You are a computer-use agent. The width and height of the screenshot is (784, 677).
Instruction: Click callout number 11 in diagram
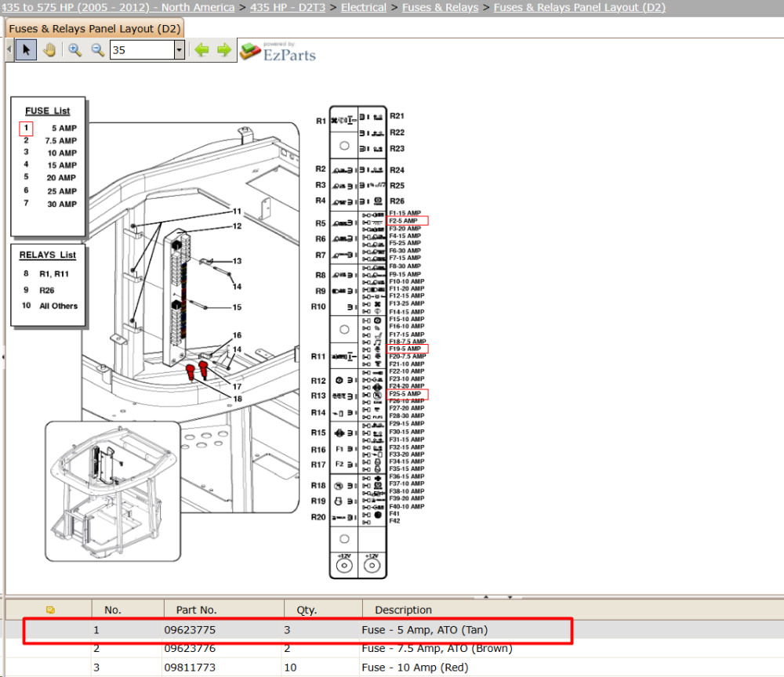click(x=237, y=212)
